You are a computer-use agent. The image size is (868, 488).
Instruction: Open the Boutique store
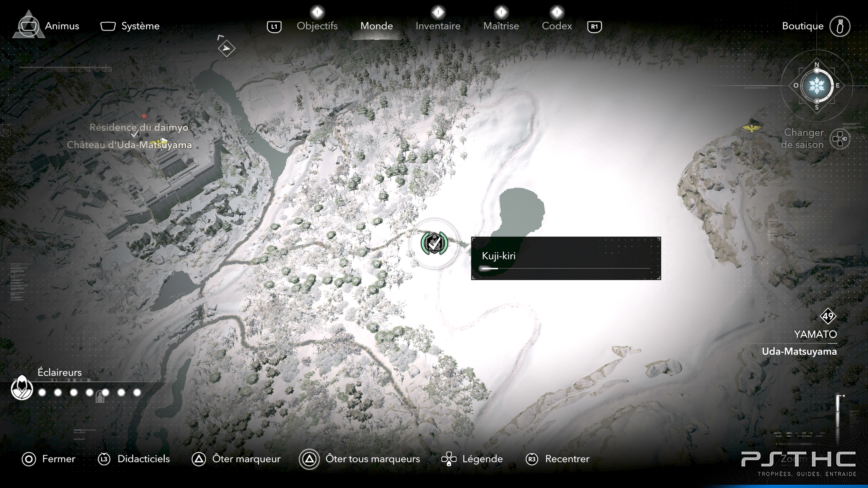click(803, 26)
